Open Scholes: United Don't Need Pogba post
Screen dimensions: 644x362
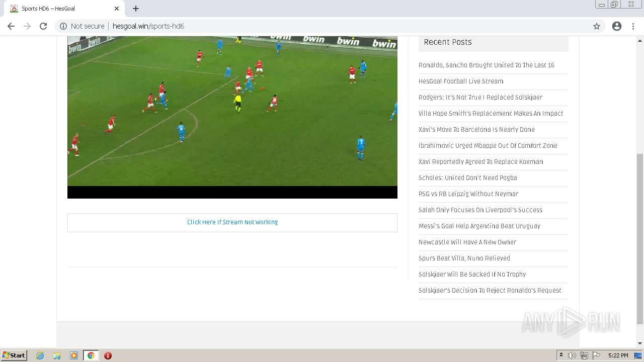(x=468, y=178)
